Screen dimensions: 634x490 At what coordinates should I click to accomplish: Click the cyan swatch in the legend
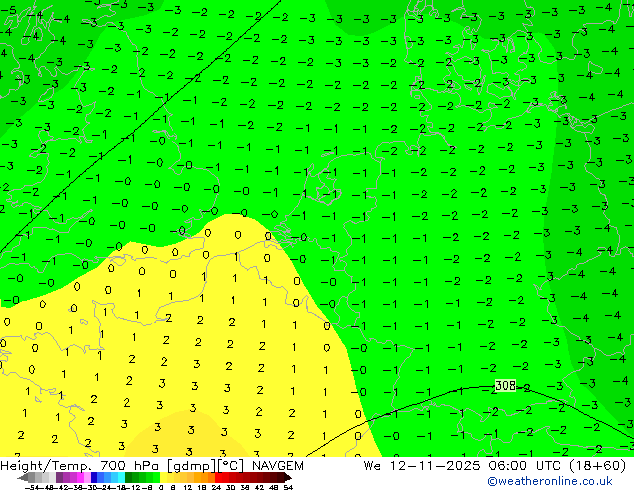click(x=121, y=477)
